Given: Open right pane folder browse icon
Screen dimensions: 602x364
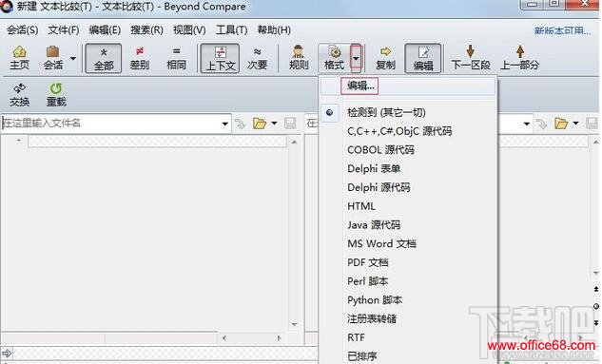Looking at the screenshot, I should (x=561, y=124).
